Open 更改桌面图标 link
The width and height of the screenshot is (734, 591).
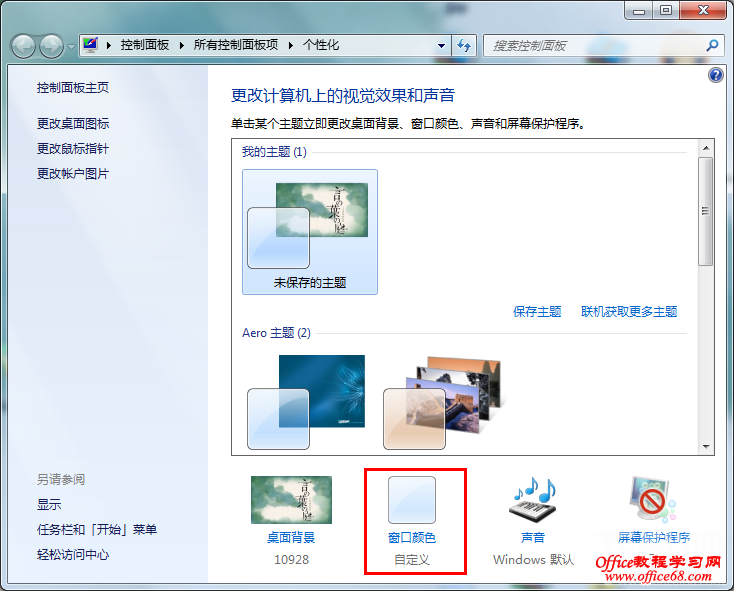pos(73,124)
